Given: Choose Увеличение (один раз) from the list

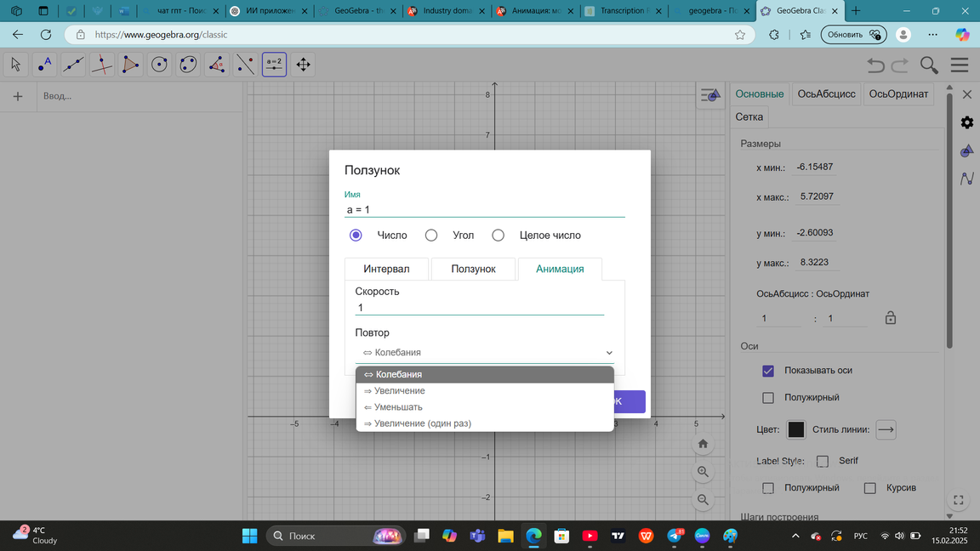Looking at the screenshot, I should pos(417,423).
